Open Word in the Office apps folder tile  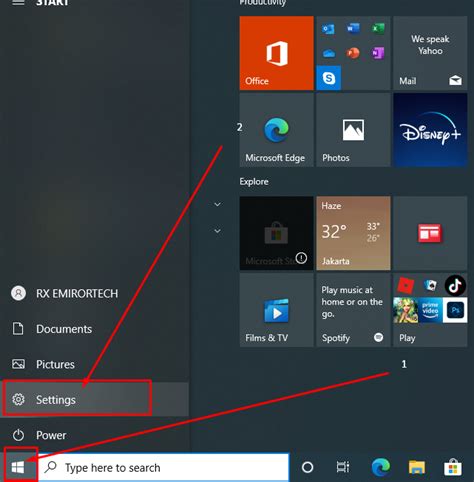[353, 29]
